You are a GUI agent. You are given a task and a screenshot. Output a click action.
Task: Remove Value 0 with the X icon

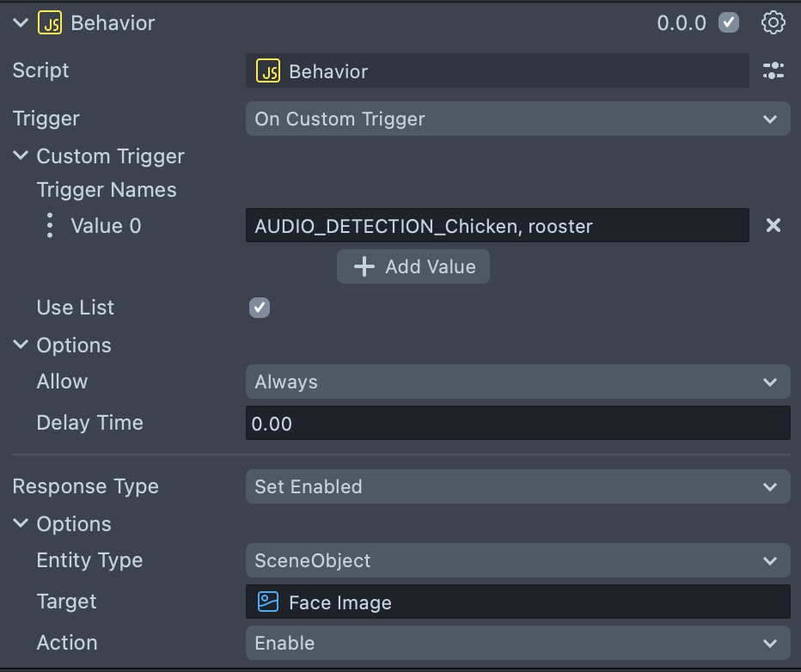(773, 225)
